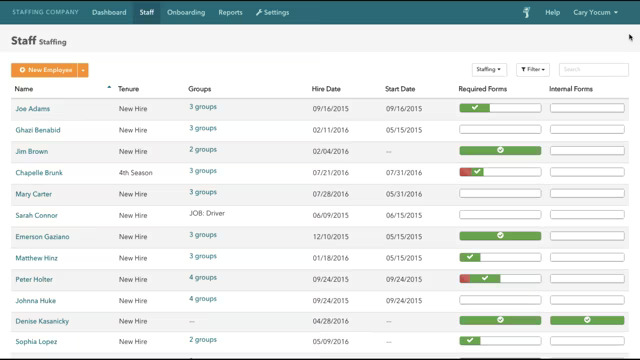Go to the Onboarding tab

pos(186,12)
